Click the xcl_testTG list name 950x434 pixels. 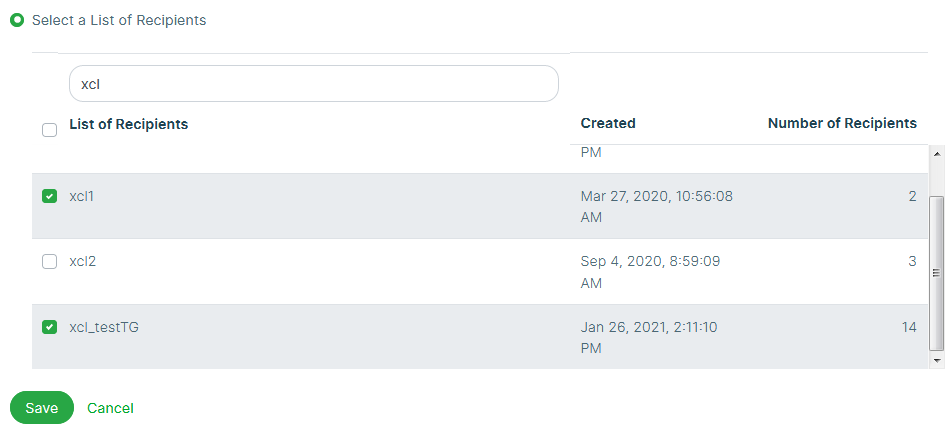pyautogui.click(x=104, y=327)
